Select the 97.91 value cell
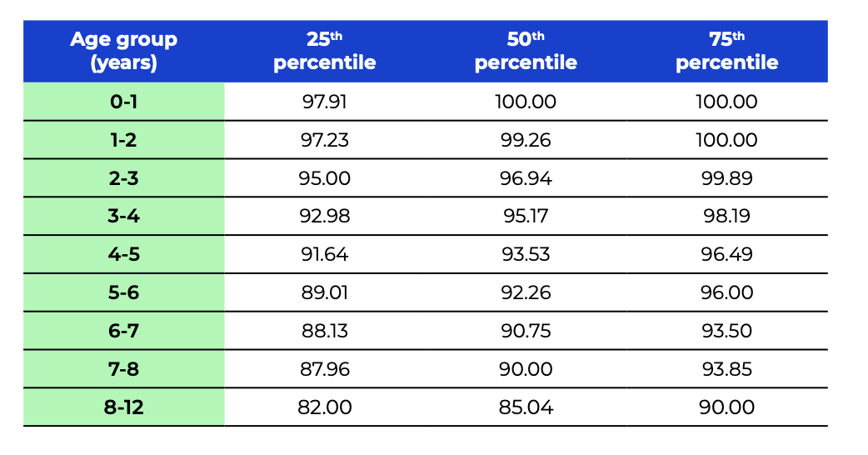The width and height of the screenshot is (868, 455). [325, 102]
